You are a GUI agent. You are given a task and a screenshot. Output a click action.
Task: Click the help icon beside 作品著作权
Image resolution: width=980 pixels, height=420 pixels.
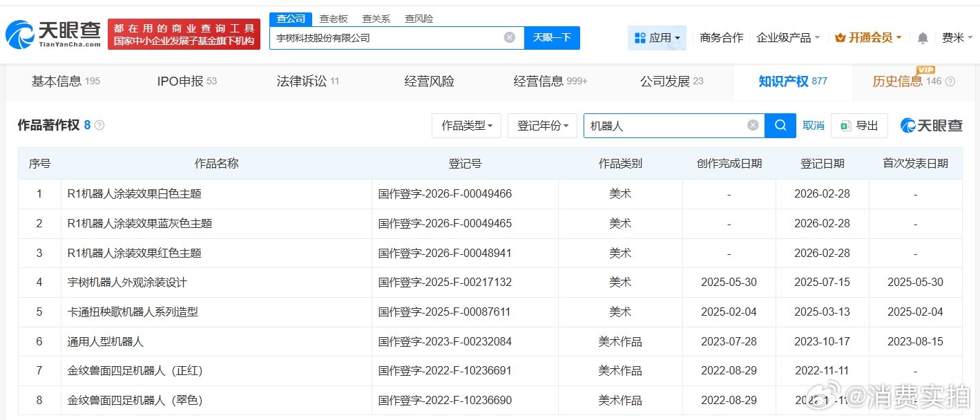tap(99, 125)
